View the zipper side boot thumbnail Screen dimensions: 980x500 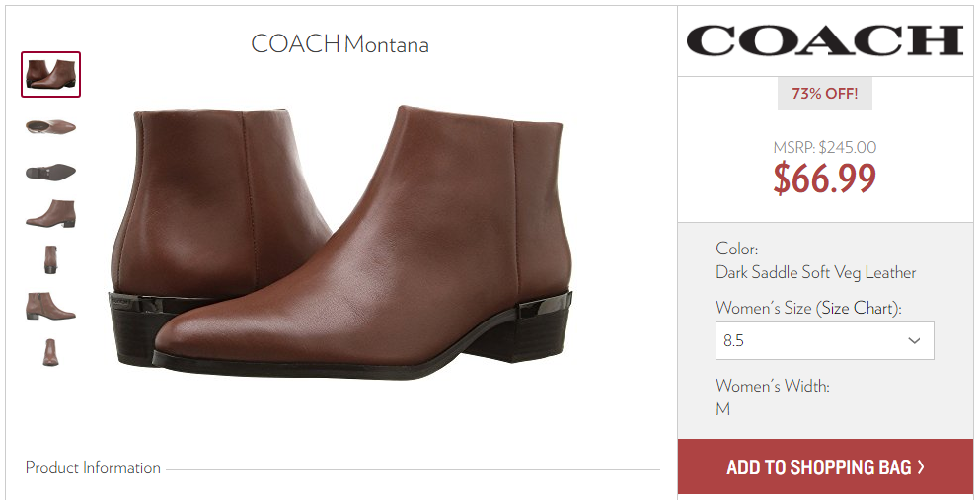(x=50, y=306)
